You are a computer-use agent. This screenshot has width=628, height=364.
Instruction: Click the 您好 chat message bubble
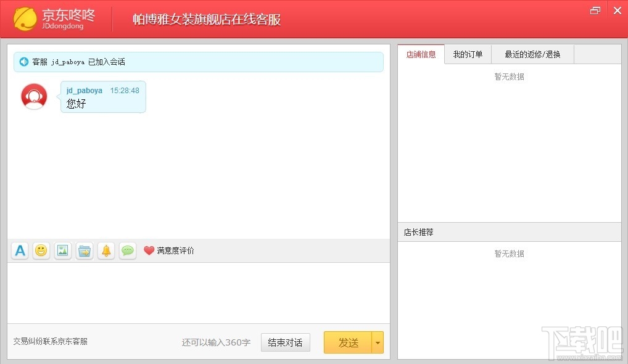click(x=104, y=97)
